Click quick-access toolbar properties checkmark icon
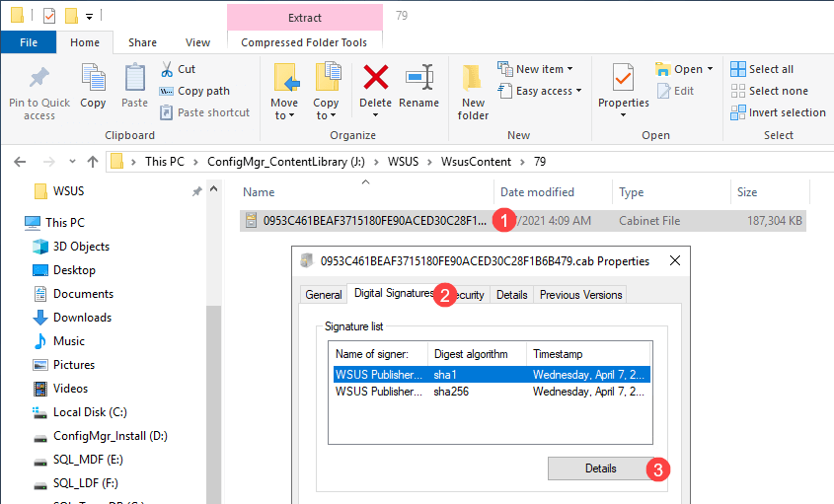This screenshot has height=504, width=834. (x=49, y=16)
